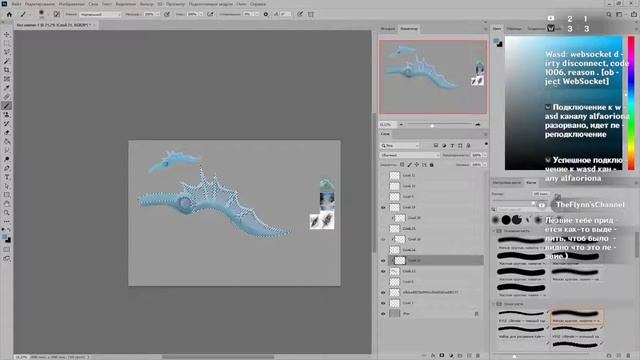The image size is (640, 360).
Task: Enable airbrush-style build-up in options bar
Action: pos(210,14)
